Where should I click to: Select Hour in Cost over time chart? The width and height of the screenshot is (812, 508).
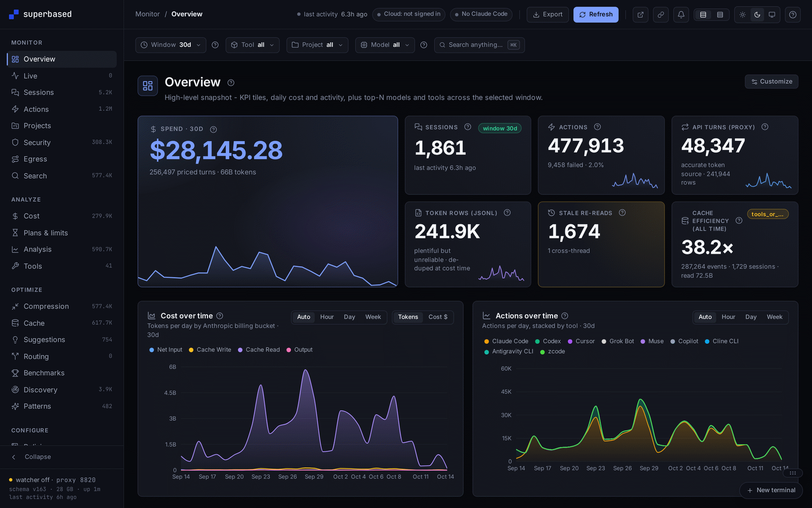327,317
